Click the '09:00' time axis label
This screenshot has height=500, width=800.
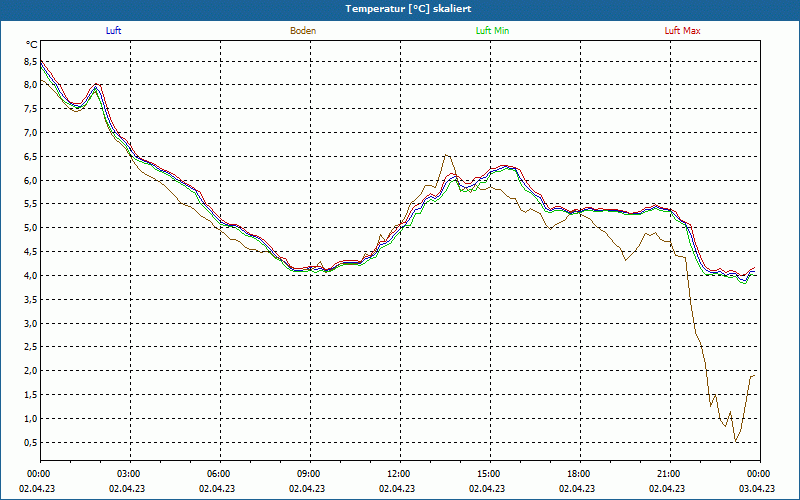[310, 474]
